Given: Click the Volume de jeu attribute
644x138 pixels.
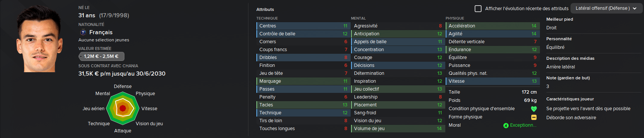Looking at the screenshot, I should tap(398, 129).
